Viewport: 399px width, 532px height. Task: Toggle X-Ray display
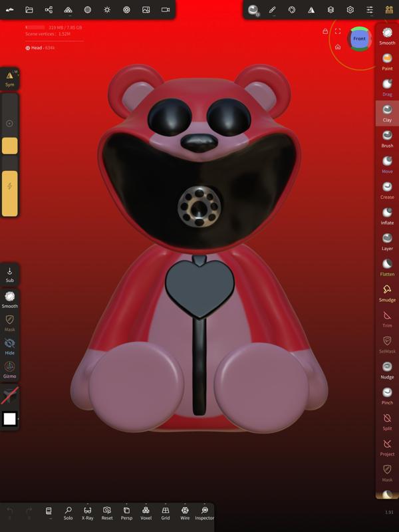click(x=88, y=513)
